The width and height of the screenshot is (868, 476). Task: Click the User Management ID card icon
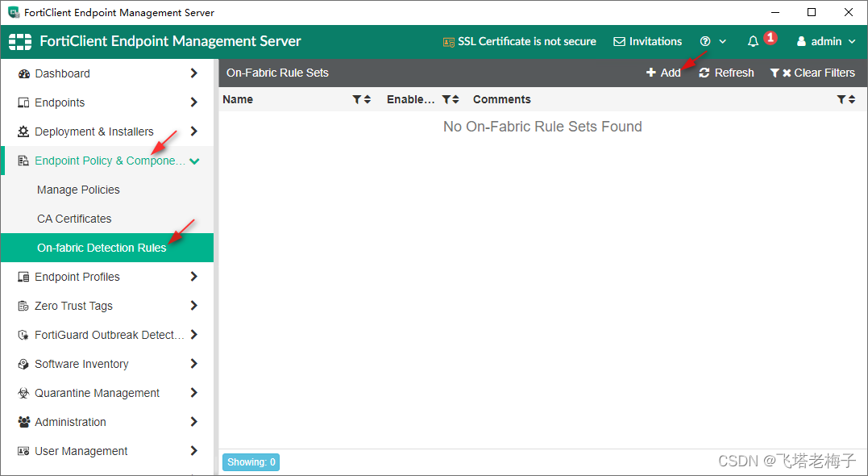click(24, 451)
